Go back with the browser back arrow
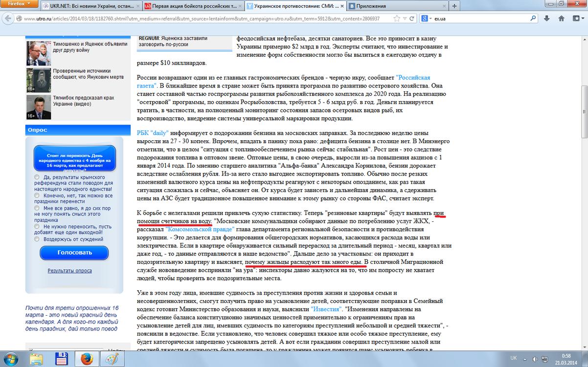 pos(9,19)
